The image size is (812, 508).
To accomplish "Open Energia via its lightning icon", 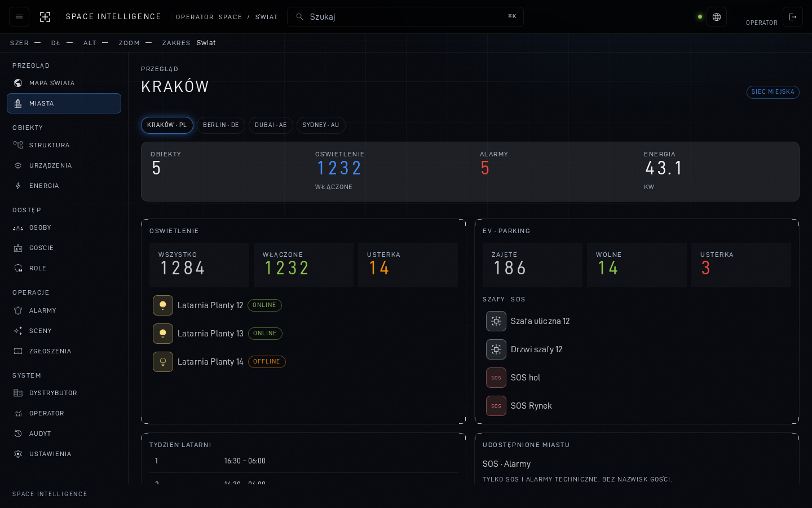I will tap(18, 186).
